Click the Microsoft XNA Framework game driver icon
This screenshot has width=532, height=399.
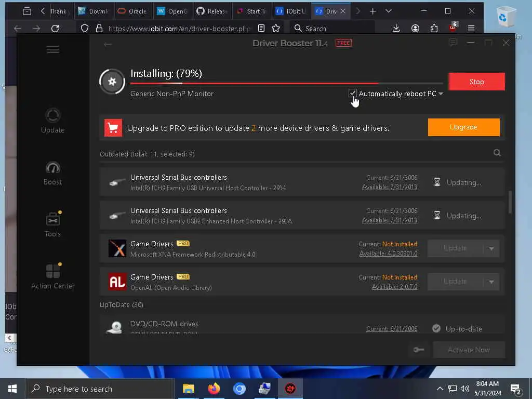117,248
